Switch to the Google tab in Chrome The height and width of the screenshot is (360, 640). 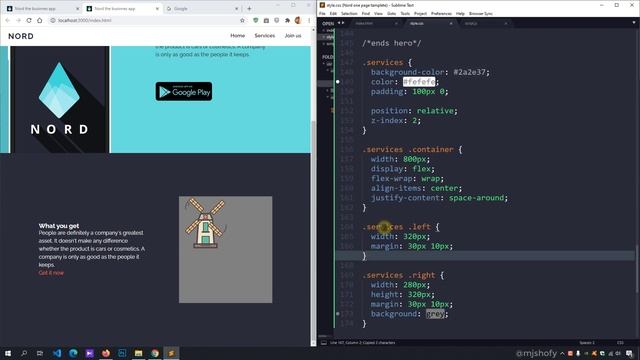click(x=202, y=9)
